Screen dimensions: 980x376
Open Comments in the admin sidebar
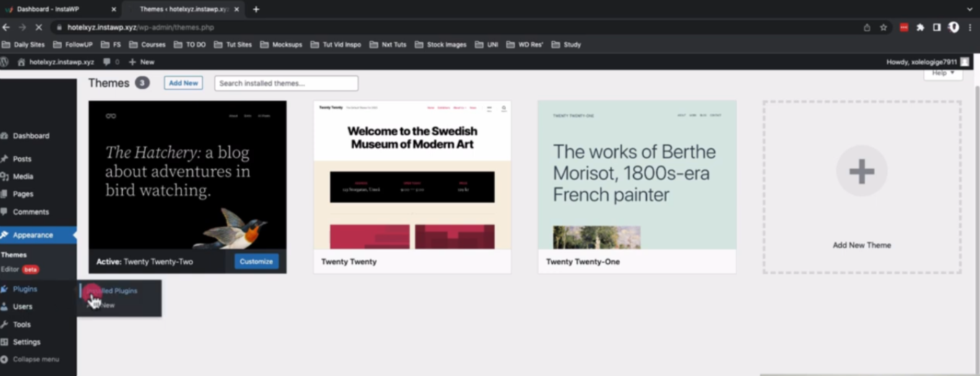point(30,212)
